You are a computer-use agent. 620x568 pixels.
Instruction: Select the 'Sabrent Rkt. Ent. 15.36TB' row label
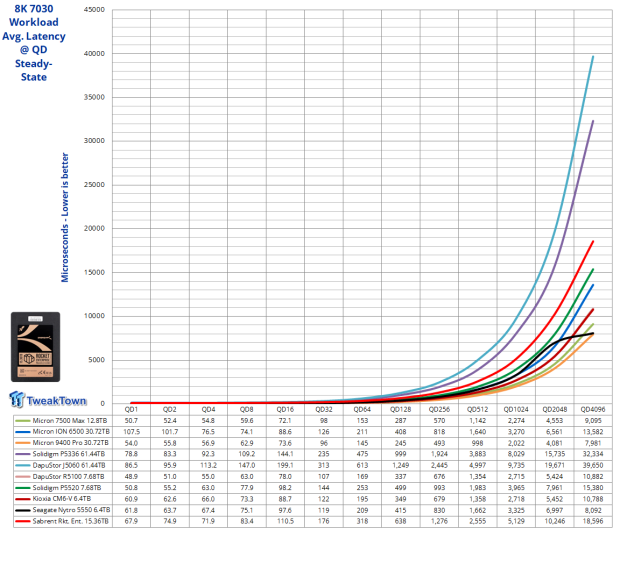tap(70, 521)
